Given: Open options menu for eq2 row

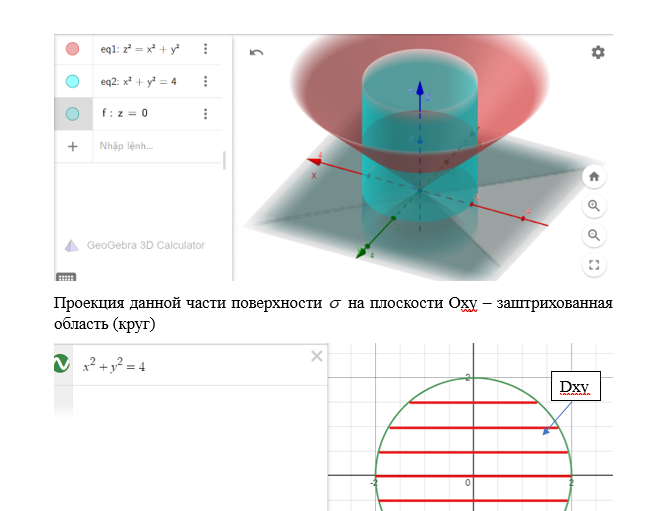Looking at the screenshot, I should [205, 81].
